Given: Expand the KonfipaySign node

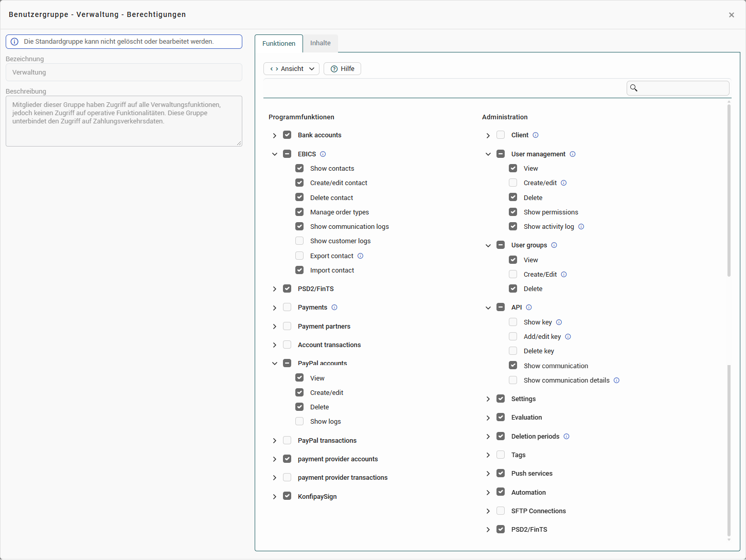Looking at the screenshot, I should pos(275,497).
